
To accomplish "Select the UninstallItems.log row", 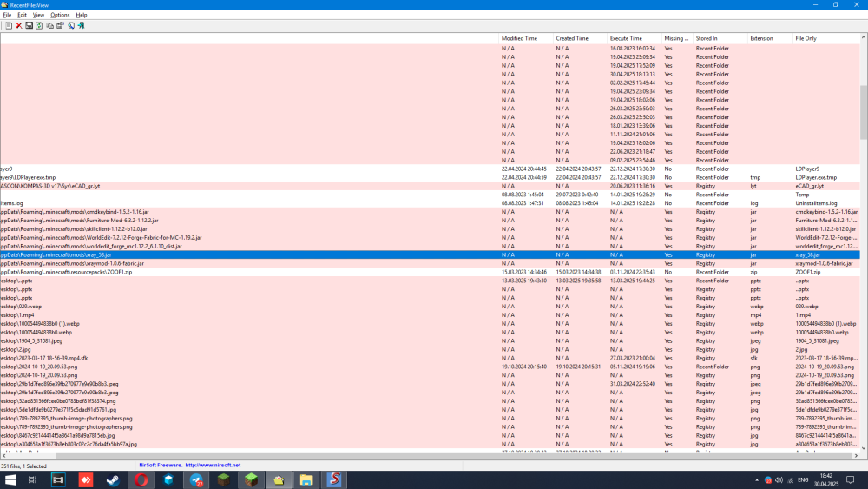I will point(430,203).
